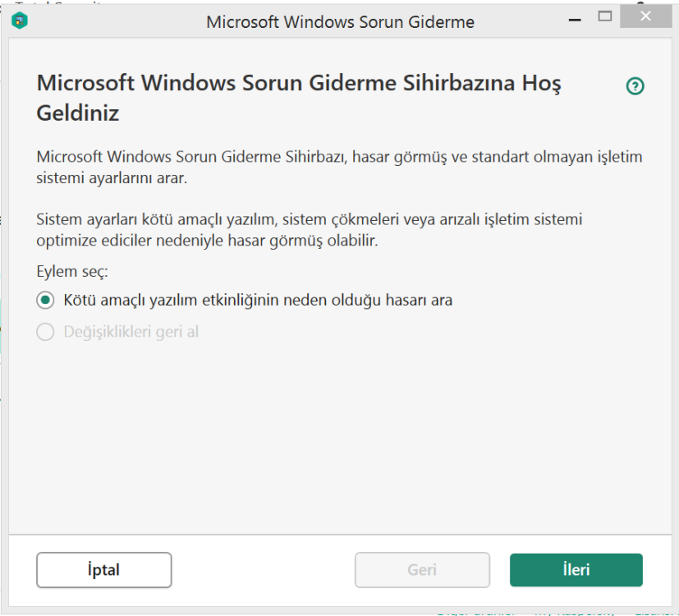Proceed with the İleri button
Viewport: 679px width, 616px height.
point(576,570)
